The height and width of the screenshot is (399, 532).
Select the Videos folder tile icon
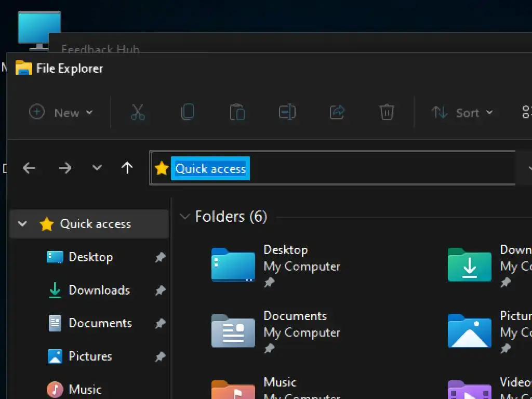click(470, 390)
